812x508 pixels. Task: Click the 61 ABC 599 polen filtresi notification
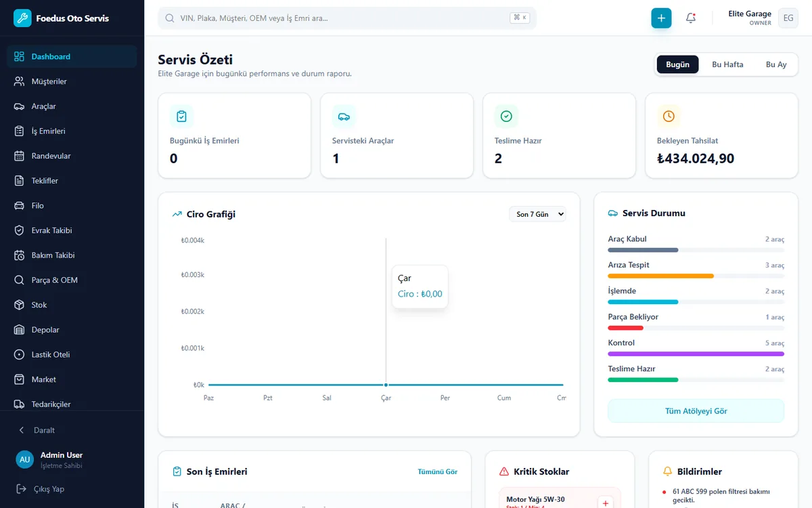pos(721,496)
